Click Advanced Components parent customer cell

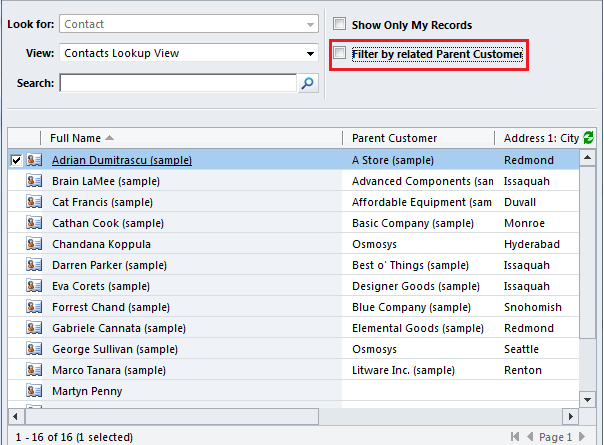click(x=423, y=181)
